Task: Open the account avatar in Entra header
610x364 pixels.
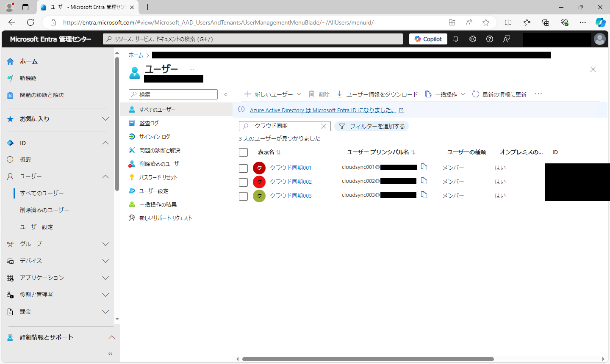Action: click(x=600, y=39)
